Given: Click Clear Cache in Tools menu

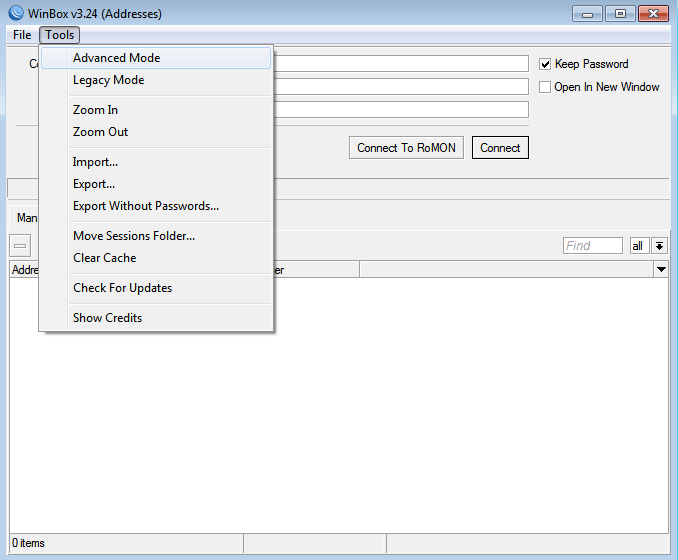Looking at the screenshot, I should tap(104, 258).
